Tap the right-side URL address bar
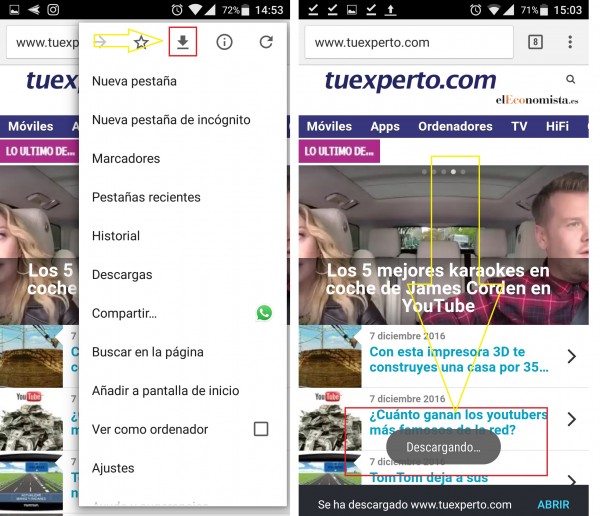This screenshot has height=516, width=600. click(410, 43)
